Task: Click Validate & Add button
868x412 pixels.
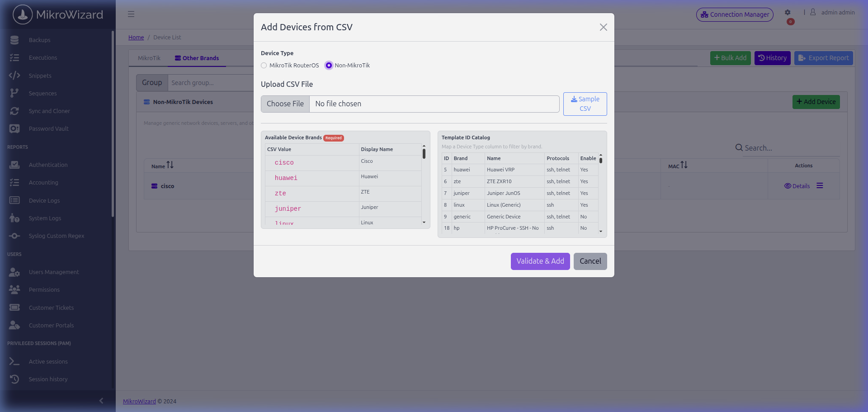Action: [x=540, y=261]
